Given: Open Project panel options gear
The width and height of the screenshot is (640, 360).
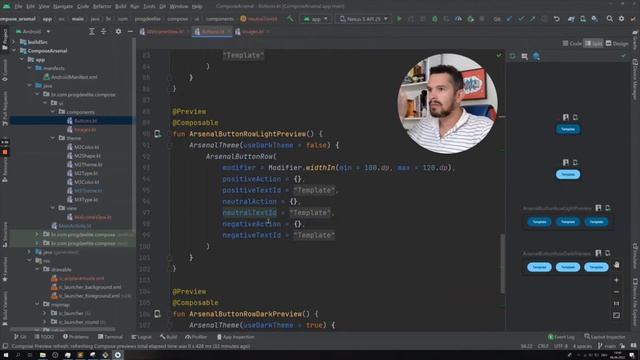Looking at the screenshot, I should pyautogui.click(x=118, y=31).
